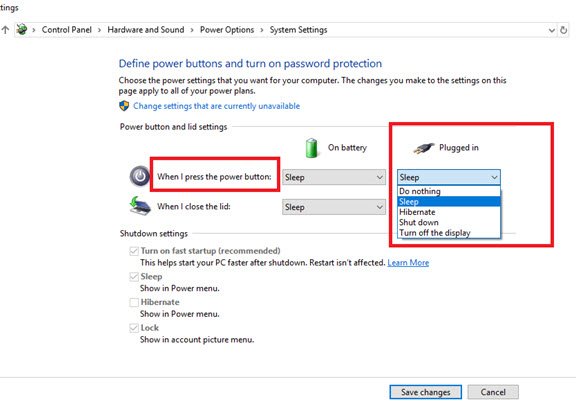The image size is (576, 403).
Task: Toggle Turn on fast startup checkbox
Action: click(x=134, y=251)
